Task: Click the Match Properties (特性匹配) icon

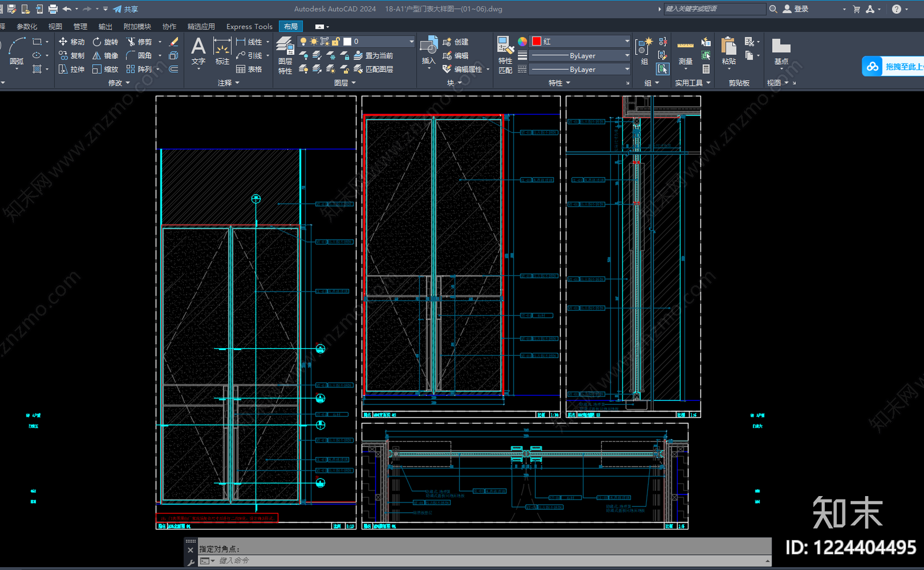Action: point(505,55)
